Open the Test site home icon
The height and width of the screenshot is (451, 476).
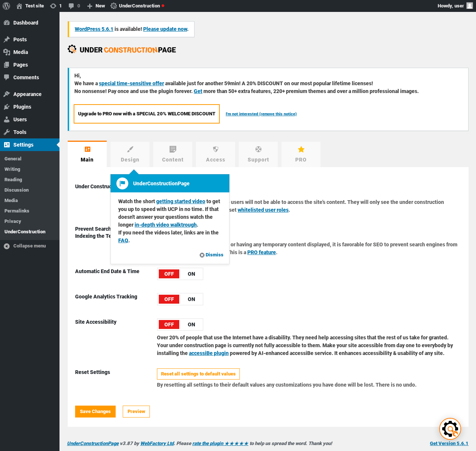coord(19,6)
